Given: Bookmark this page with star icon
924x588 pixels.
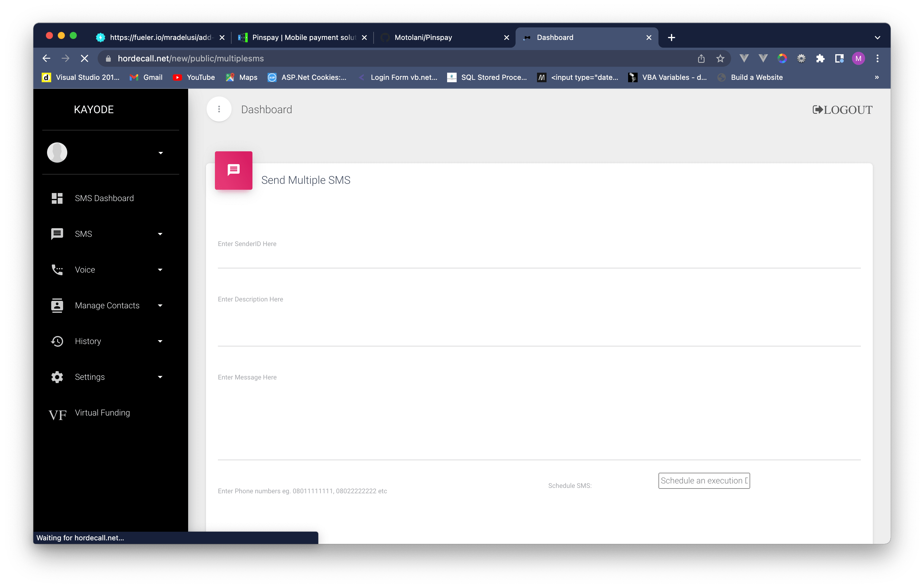Looking at the screenshot, I should (x=720, y=58).
